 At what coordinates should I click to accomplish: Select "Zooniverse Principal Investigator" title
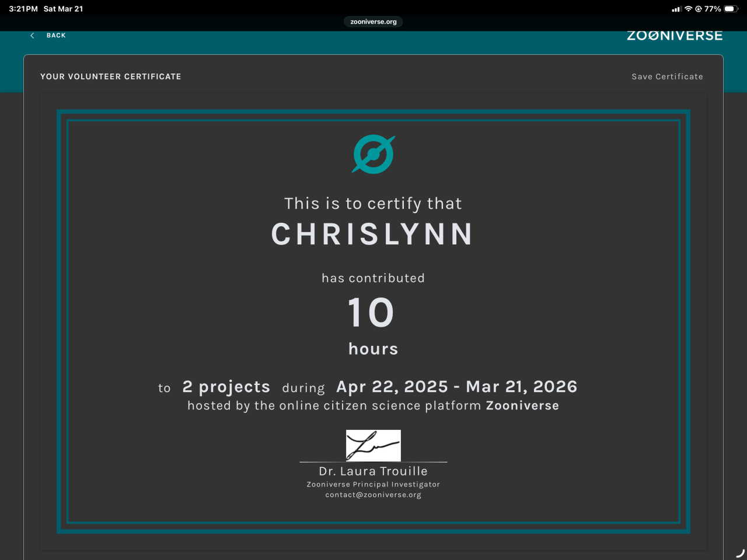coord(373,484)
